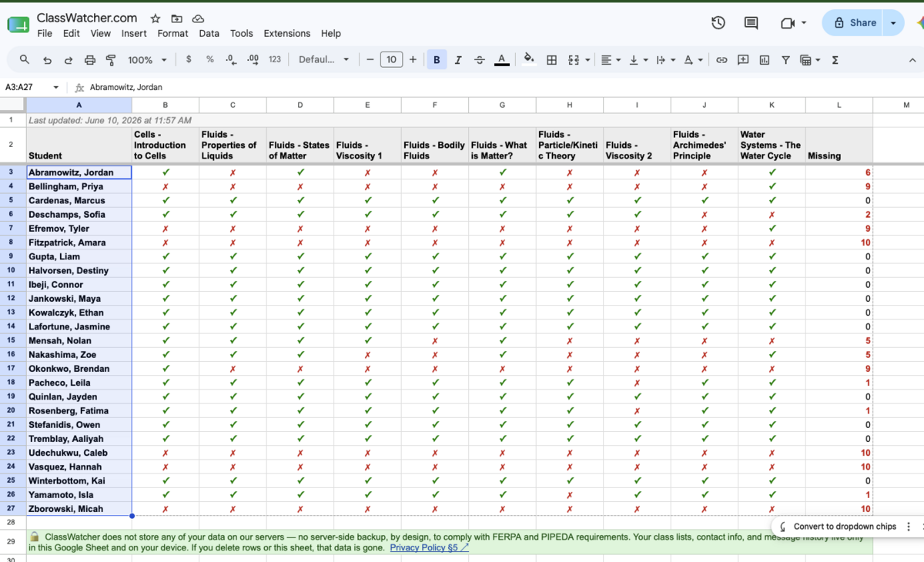Open the more formats 123 menu
This screenshot has width=924, height=562.
[x=275, y=59]
